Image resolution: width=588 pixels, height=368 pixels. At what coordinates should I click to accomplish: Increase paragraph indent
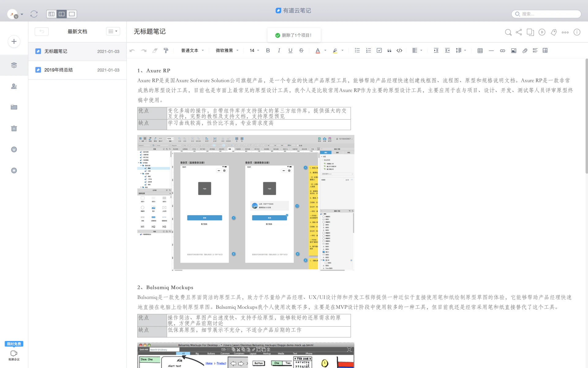coord(436,51)
